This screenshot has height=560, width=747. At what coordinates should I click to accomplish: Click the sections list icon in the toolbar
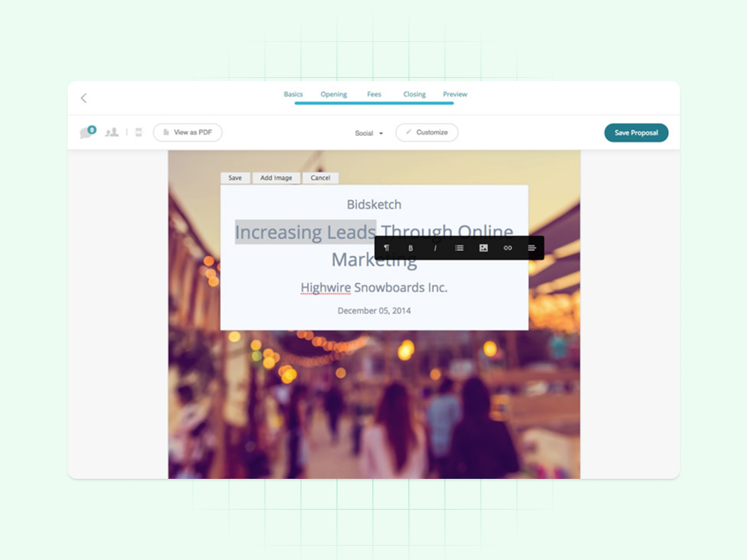[138, 133]
